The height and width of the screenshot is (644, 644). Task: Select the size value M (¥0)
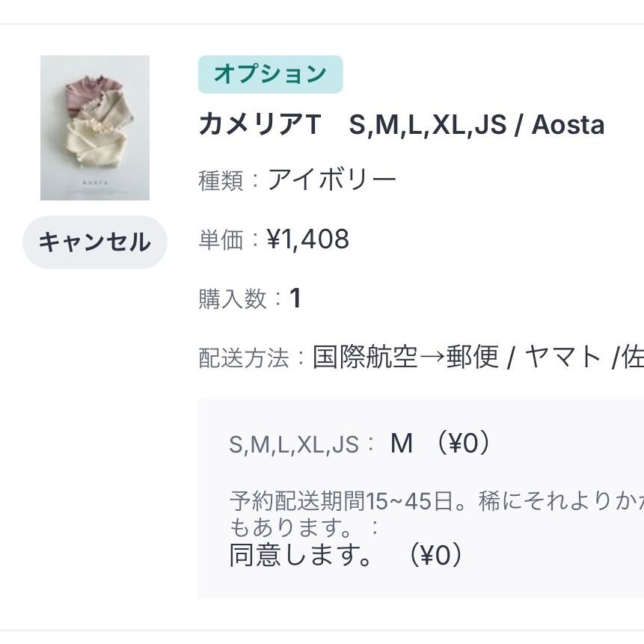(x=440, y=444)
